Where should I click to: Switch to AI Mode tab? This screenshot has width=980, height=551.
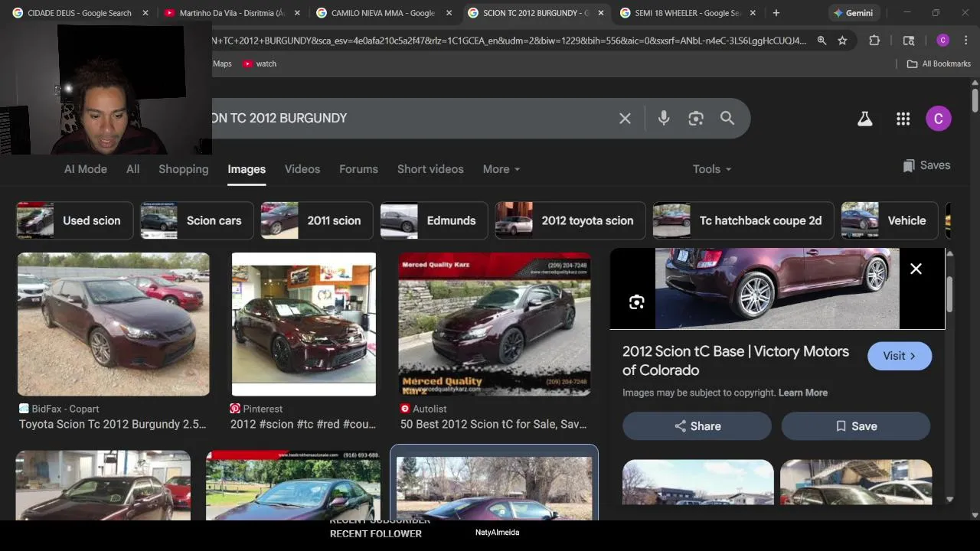[x=85, y=169]
